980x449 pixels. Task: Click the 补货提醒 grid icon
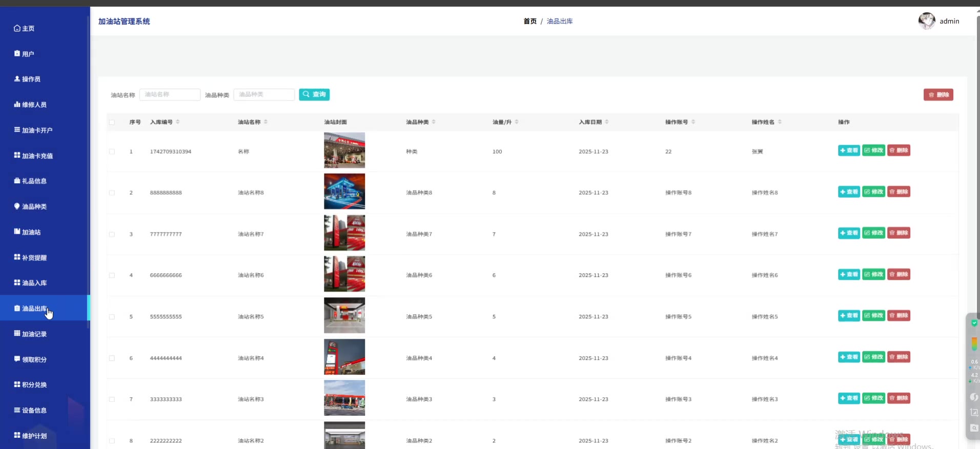(x=17, y=257)
